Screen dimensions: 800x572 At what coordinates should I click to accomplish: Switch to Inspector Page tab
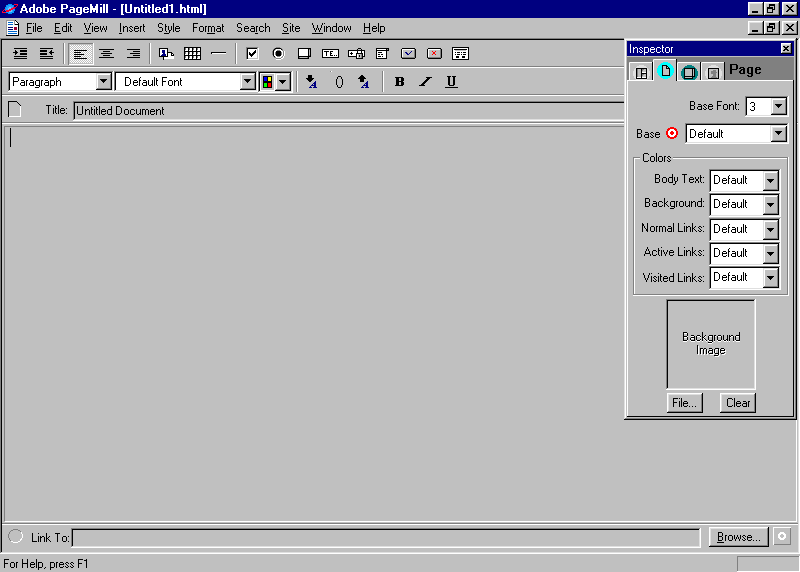[x=665, y=71]
